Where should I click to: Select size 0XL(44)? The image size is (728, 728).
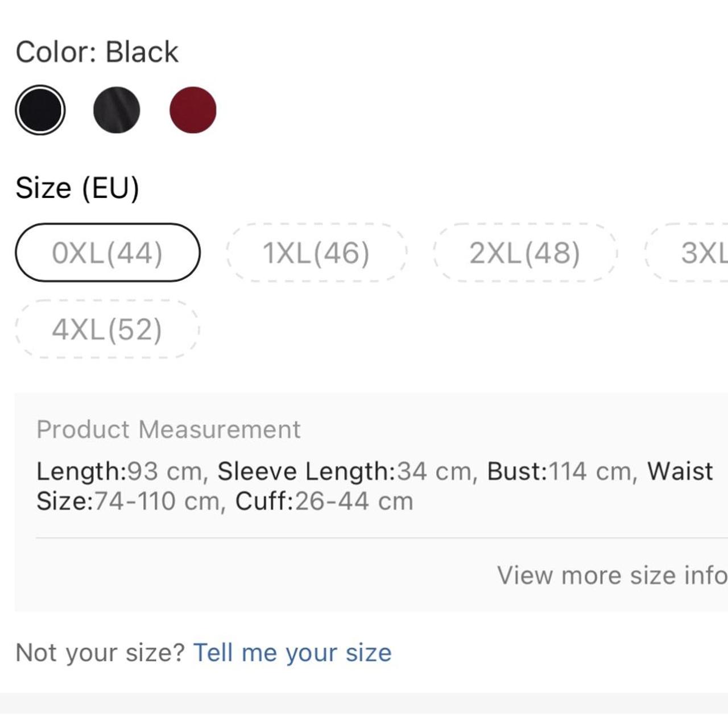click(x=109, y=253)
